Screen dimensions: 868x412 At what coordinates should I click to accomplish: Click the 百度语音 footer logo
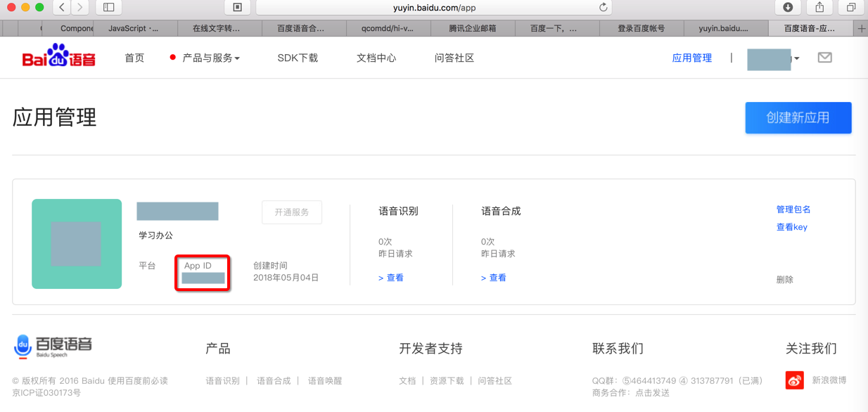53,346
